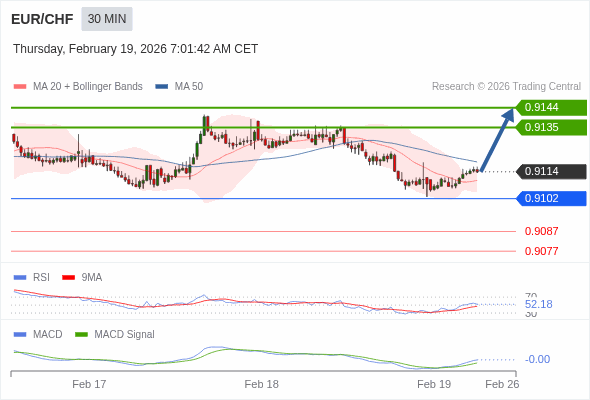Screen dimensions: 590x400
Task: Toggle the MACD legend entry
Action: [x=38, y=335]
